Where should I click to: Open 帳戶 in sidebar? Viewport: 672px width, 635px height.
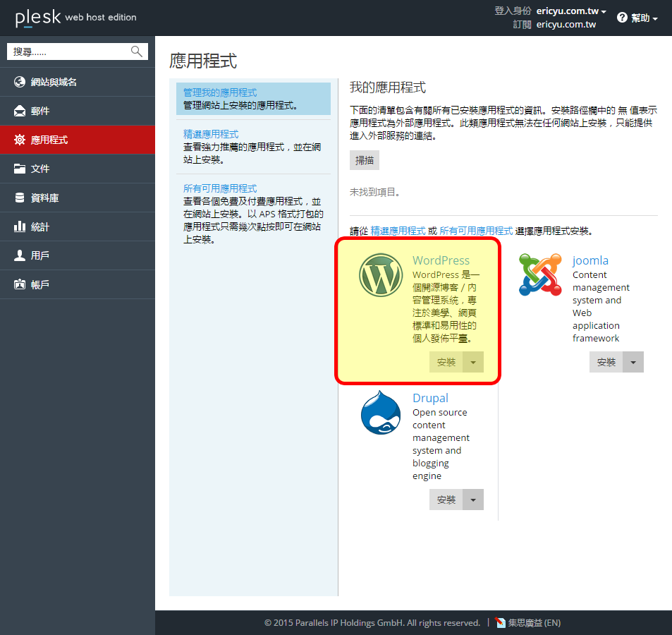coord(78,284)
